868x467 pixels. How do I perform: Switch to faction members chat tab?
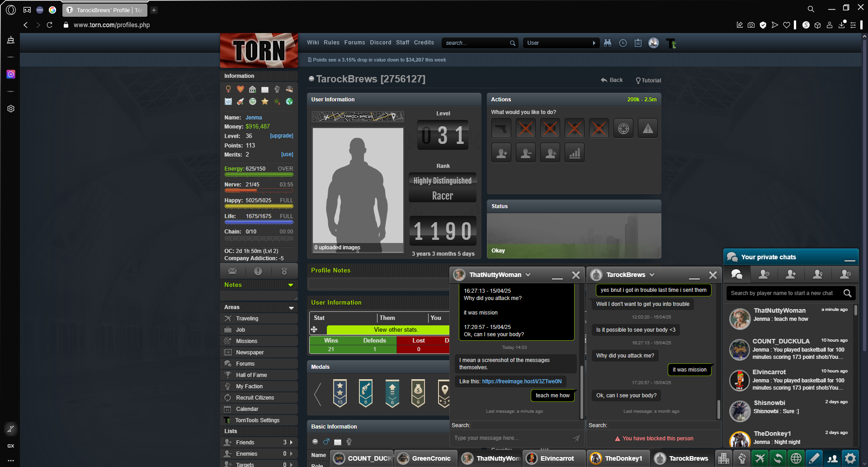(x=818, y=274)
